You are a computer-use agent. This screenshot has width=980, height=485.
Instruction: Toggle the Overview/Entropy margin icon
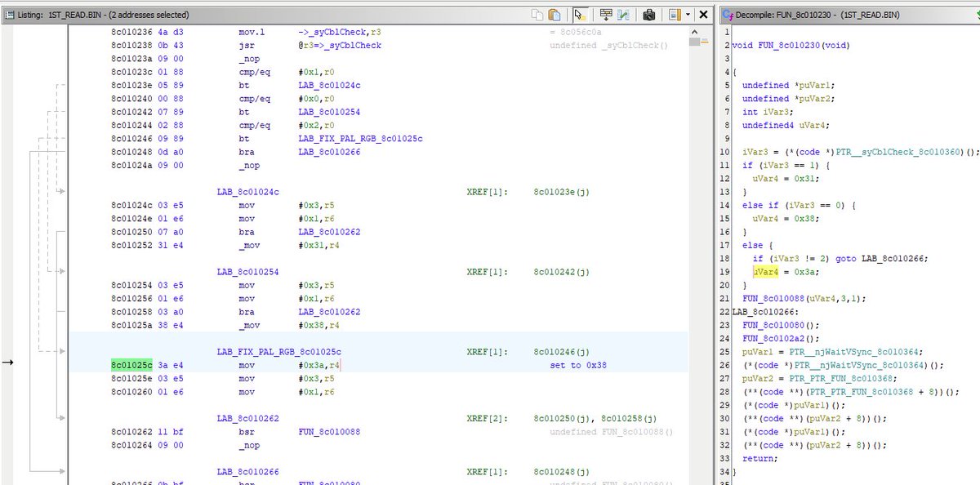pyautogui.click(x=675, y=15)
